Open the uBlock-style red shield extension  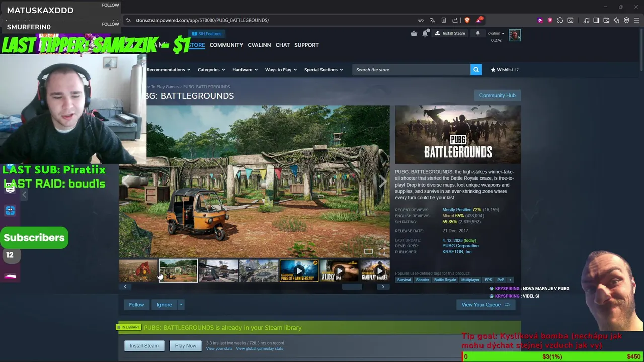[550, 20]
